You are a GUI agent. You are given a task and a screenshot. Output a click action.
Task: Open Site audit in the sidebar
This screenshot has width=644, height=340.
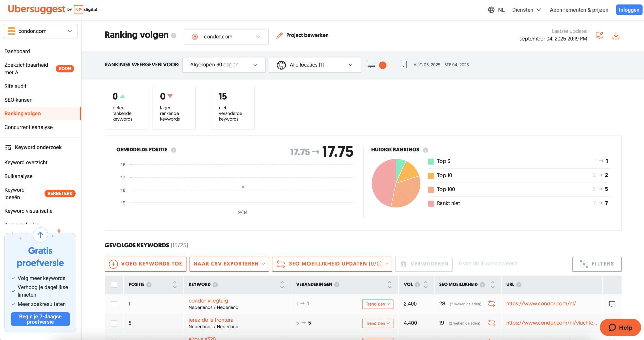15,86
